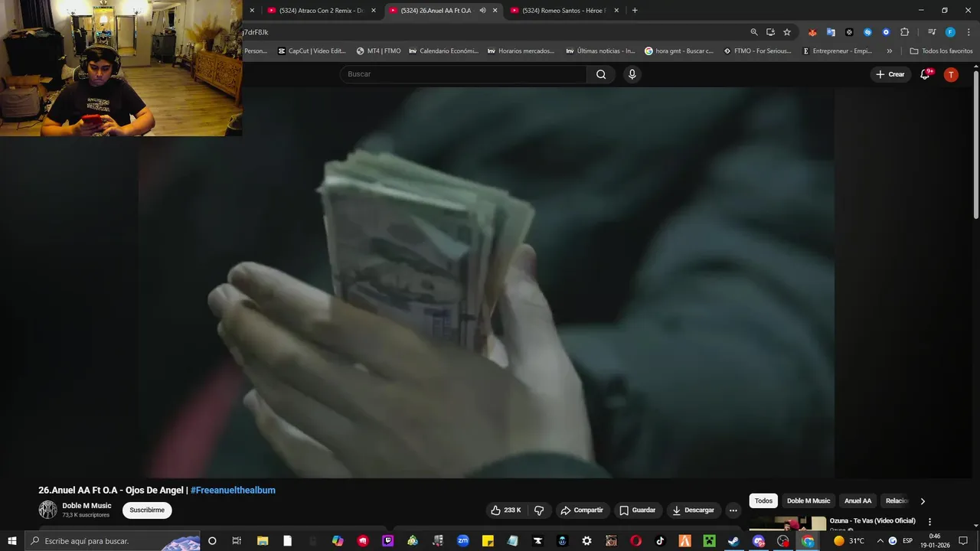Open Últimas noticias bookmark

tap(600, 51)
